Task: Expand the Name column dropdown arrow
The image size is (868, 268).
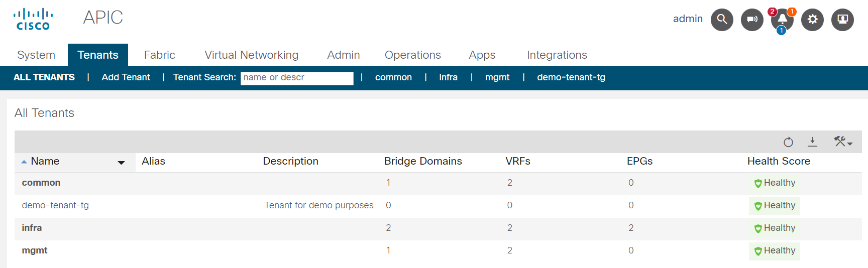Action: pos(121,163)
